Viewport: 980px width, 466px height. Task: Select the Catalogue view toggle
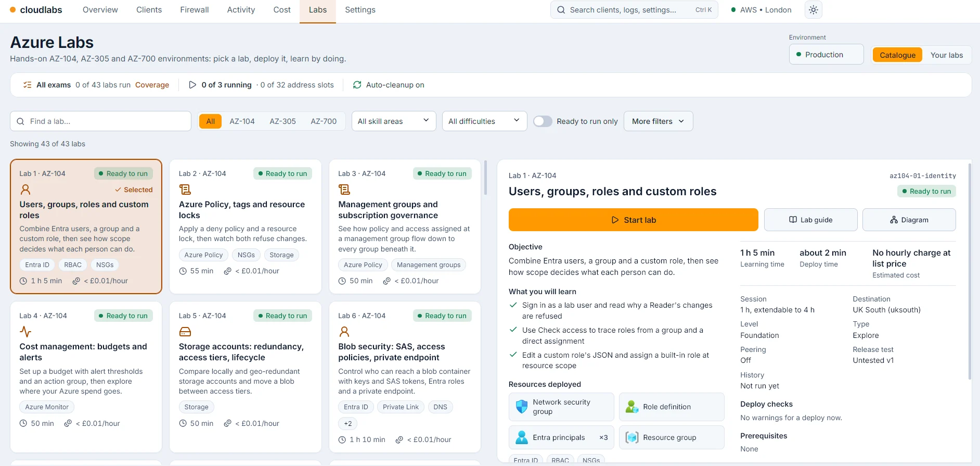tap(897, 55)
